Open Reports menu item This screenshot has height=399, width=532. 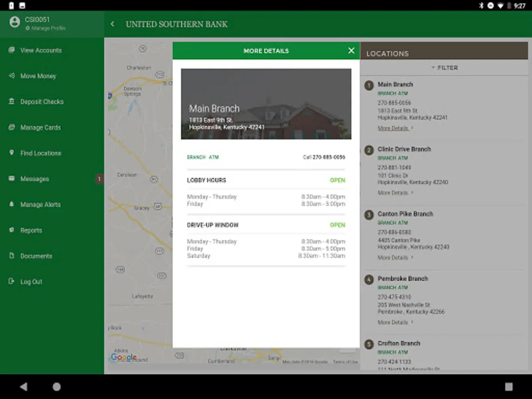(x=31, y=231)
